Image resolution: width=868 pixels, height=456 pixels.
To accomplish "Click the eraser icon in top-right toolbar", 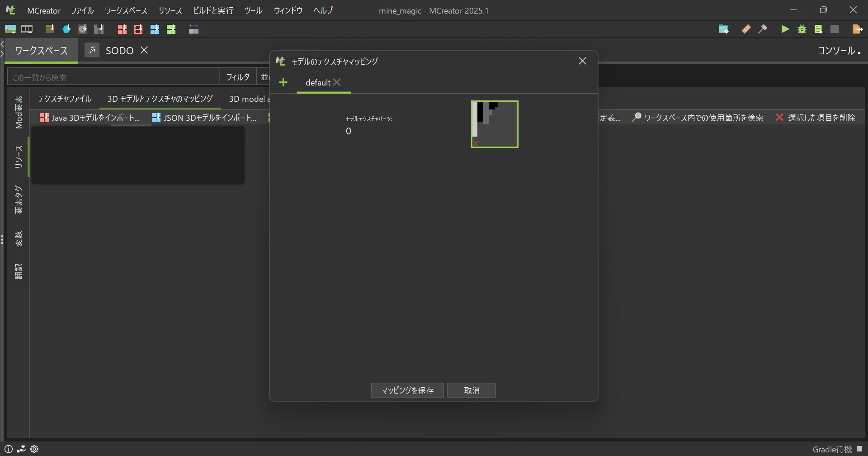I will pyautogui.click(x=746, y=29).
